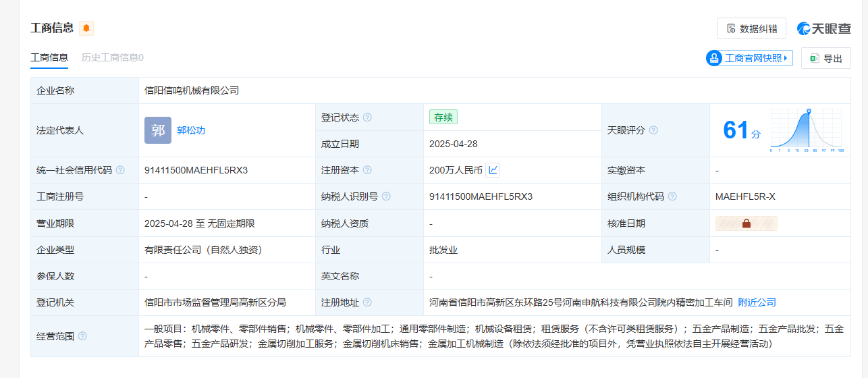Click the 批发业 industry value
The image size is (868, 378).
(x=443, y=250)
